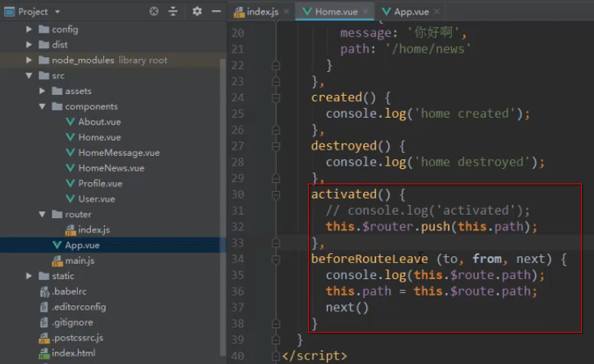Close the App.vue tab
The height and width of the screenshot is (364, 594).
[437, 11]
